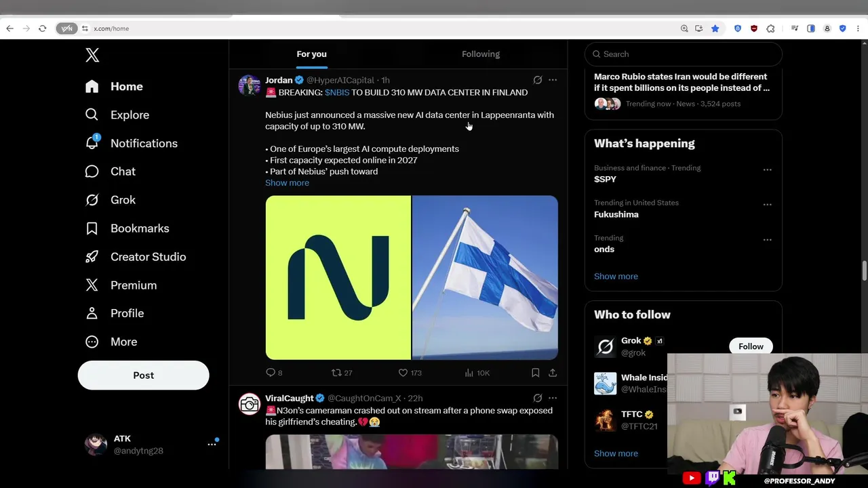Click Grok icon on ViralCaught's post

[x=537, y=399]
